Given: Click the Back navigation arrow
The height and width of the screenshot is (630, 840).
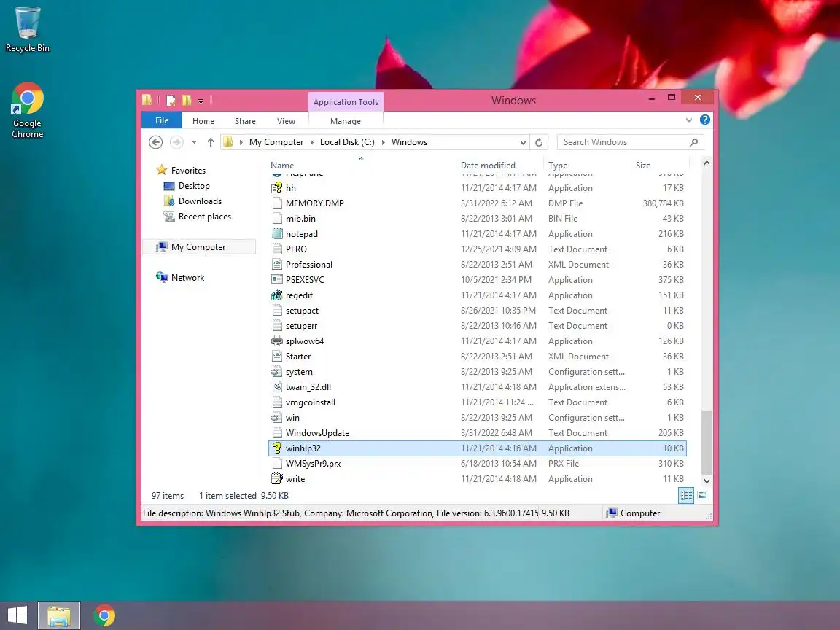Looking at the screenshot, I should point(155,142).
